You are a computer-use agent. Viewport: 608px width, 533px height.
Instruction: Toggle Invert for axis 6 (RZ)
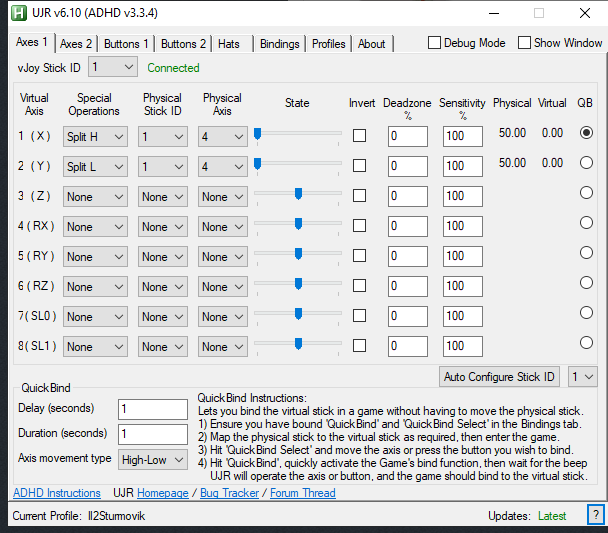pyautogui.click(x=359, y=286)
